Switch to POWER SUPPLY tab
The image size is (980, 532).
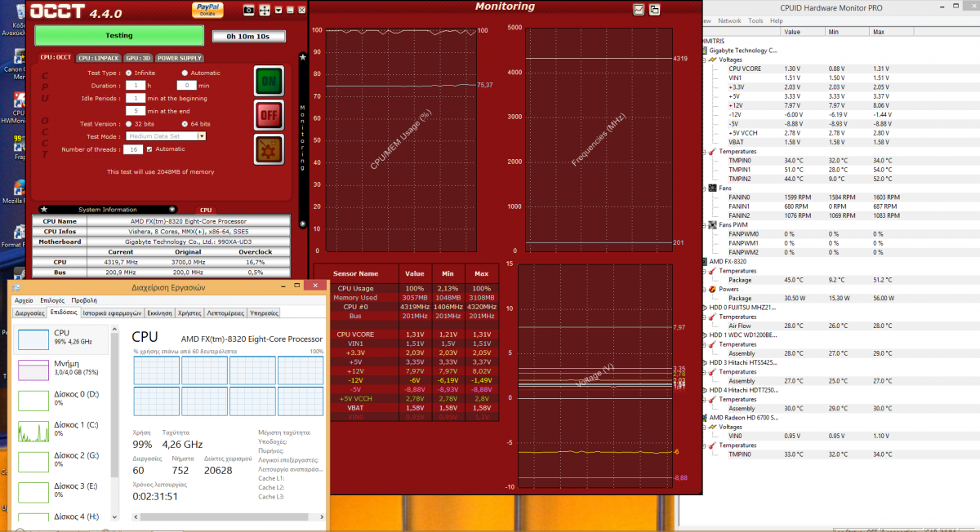pos(179,58)
